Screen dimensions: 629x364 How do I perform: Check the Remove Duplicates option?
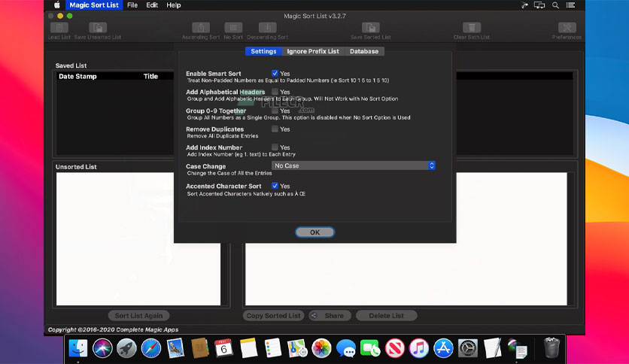[275, 129]
